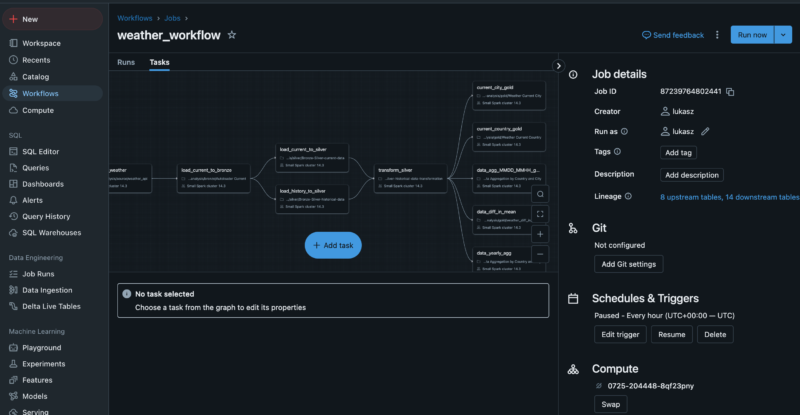Click Add Git settings button

[628, 264]
